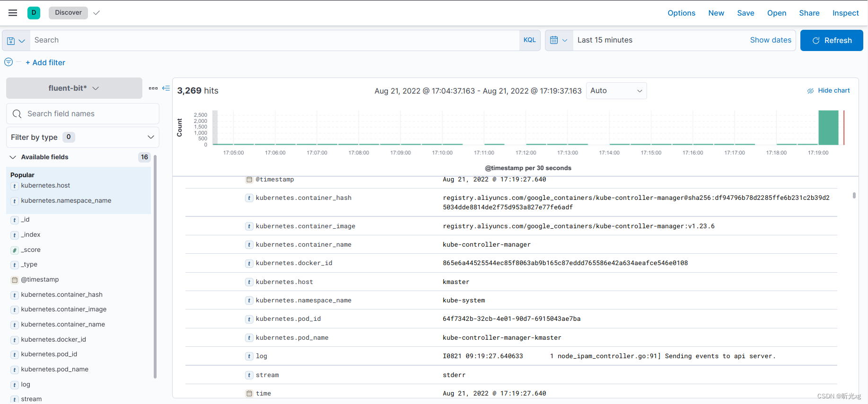The width and height of the screenshot is (868, 404).
Task: Open the fluent-bit* index pattern dropdown
Action: click(74, 88)
